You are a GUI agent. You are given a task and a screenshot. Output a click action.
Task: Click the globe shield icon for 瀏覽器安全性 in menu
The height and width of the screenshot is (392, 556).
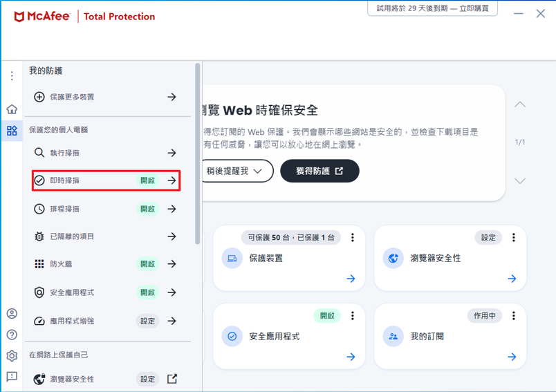39,379
